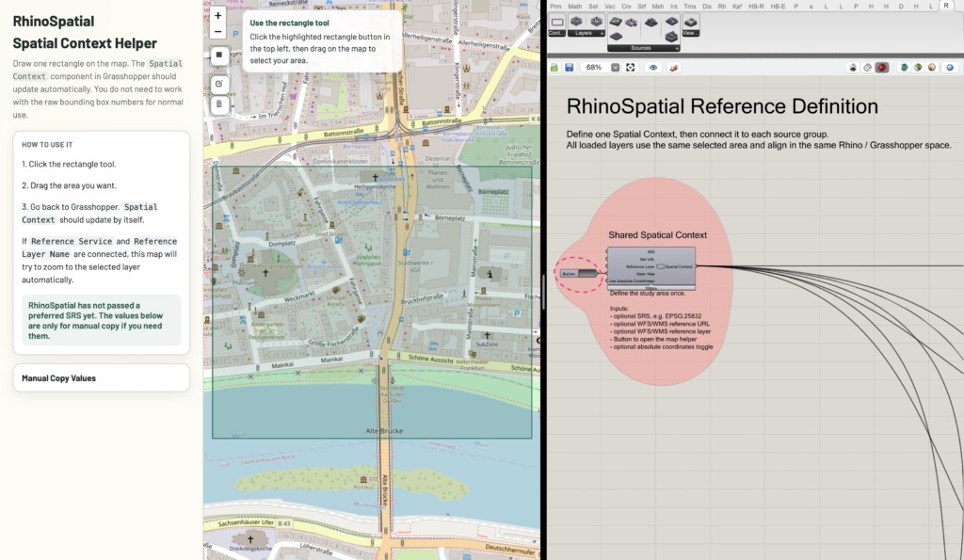This screenshot has height=560, width=964.
Task: Click first Sources component icon top-left
Action: [616, 22]
